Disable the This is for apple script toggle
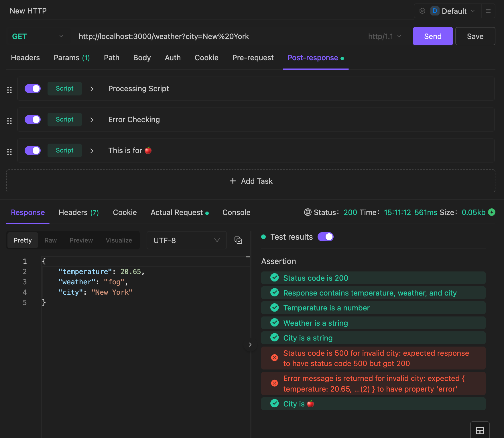 pos(33,150)
